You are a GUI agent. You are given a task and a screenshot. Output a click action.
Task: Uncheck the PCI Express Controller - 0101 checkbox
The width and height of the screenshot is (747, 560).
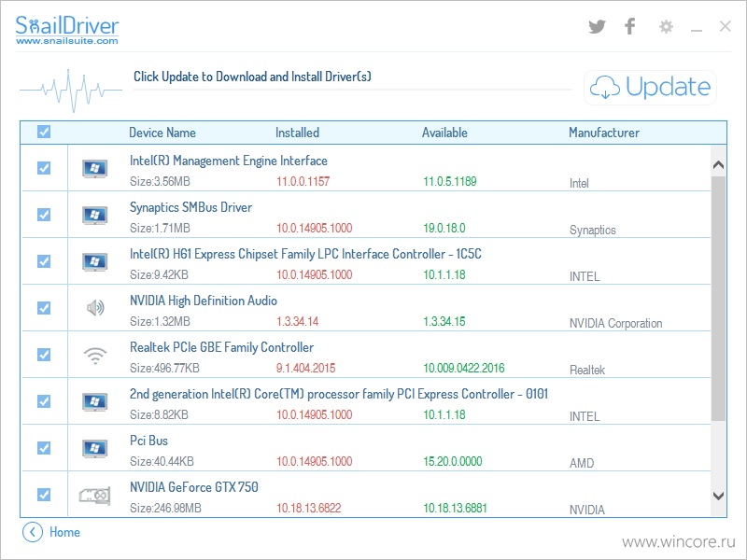point(44,401)
